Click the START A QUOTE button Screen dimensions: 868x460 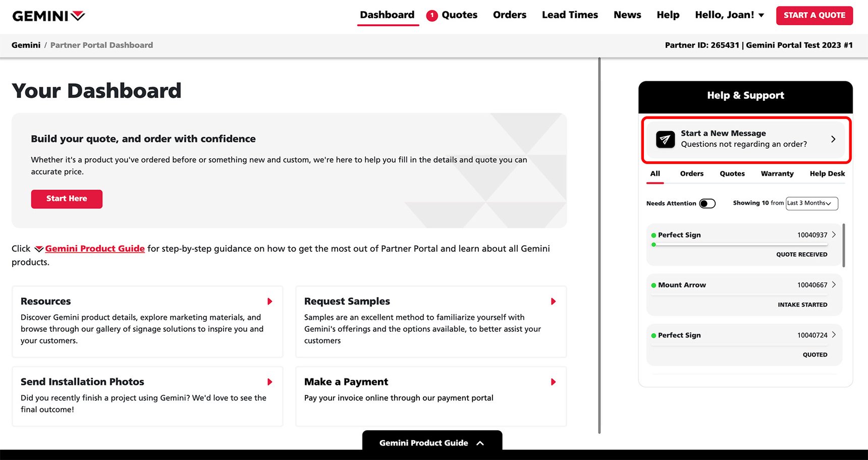click(814, 16)
